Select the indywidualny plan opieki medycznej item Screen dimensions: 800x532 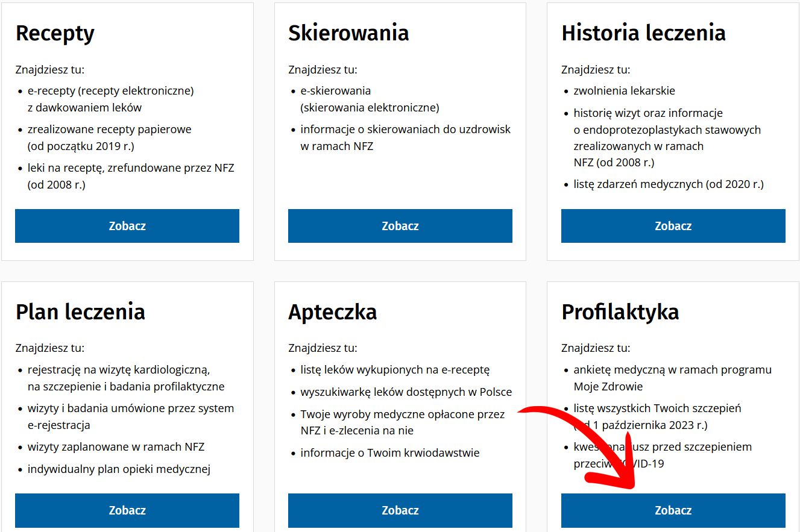tap(119, 469)
